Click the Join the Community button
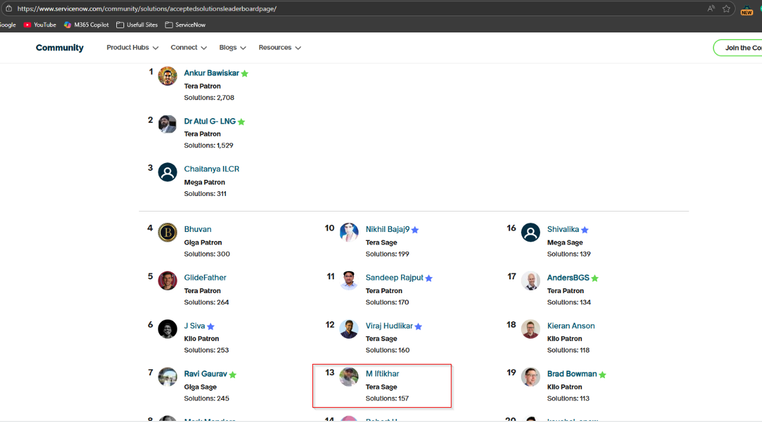 [740, 48]
